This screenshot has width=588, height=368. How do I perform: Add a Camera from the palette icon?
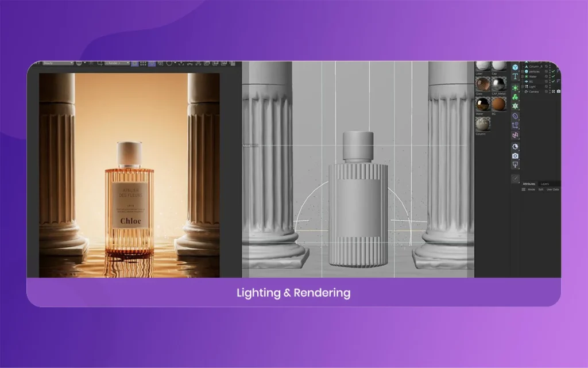tap(515, 156)
